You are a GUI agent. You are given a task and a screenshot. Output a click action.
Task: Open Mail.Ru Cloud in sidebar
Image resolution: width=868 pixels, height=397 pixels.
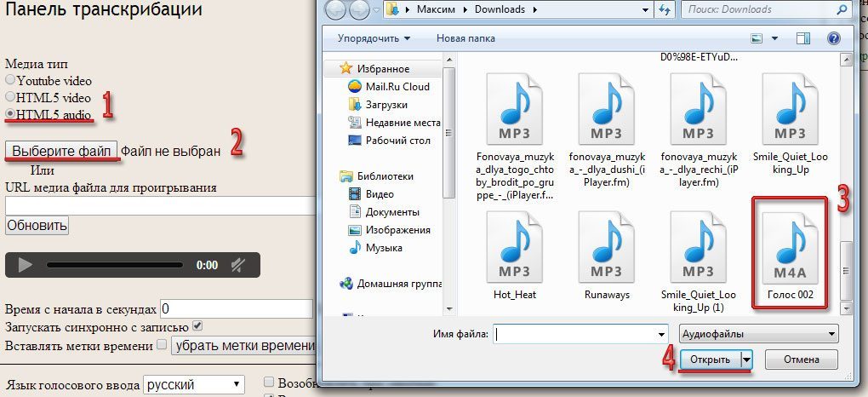(398, 86)
